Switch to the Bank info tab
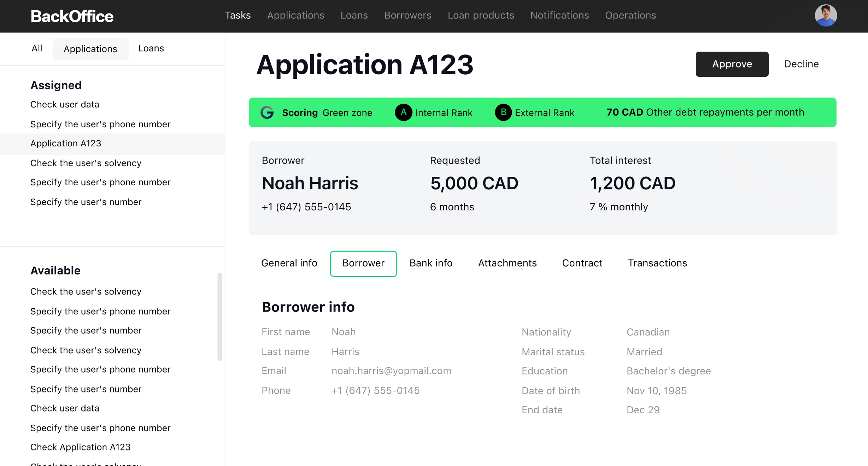The height and width of the screenshot is (466, 868). 431,263
